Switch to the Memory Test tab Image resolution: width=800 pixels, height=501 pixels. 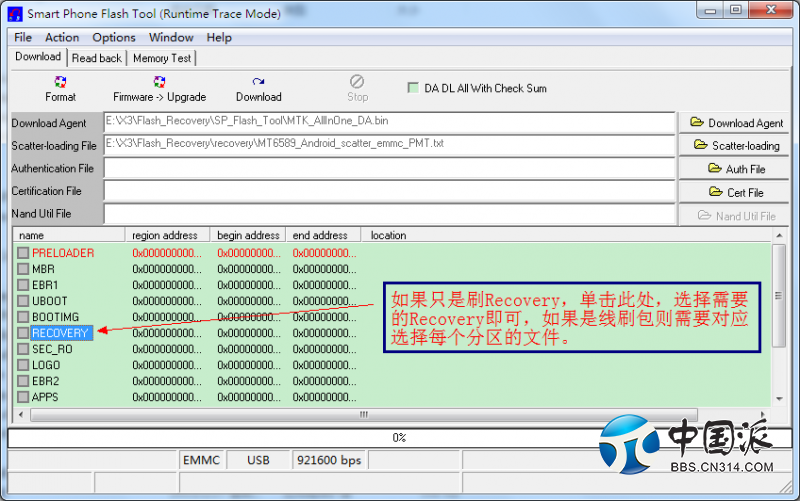coord(162,58)
